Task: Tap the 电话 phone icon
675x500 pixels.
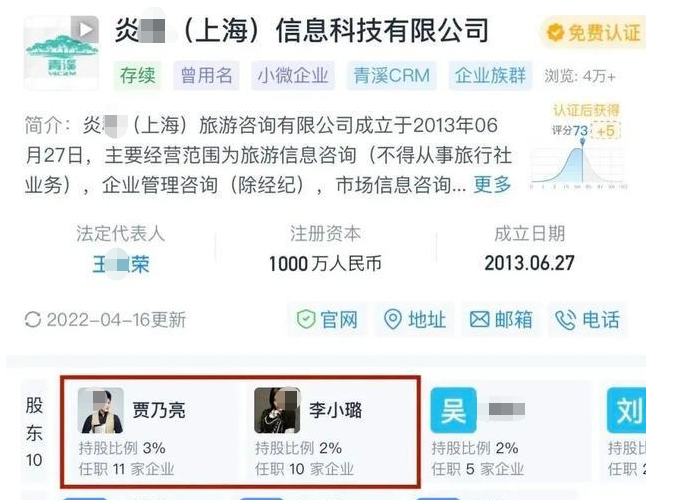Action: (x=565, y=320)
